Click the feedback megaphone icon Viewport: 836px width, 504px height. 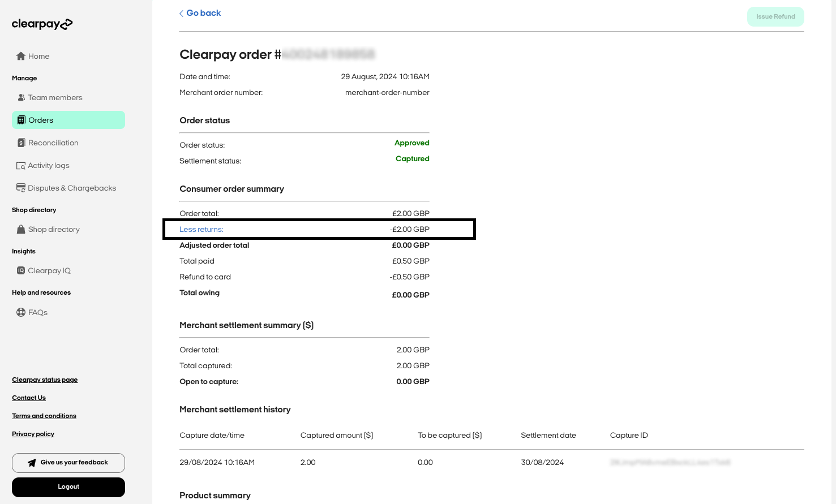32,462
